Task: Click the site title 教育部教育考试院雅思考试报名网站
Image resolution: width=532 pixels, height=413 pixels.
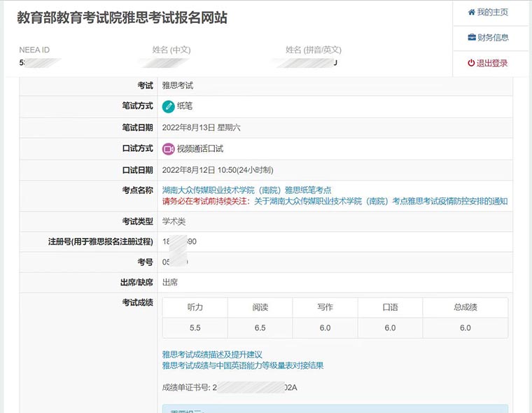Action: (x=122, y=17)
